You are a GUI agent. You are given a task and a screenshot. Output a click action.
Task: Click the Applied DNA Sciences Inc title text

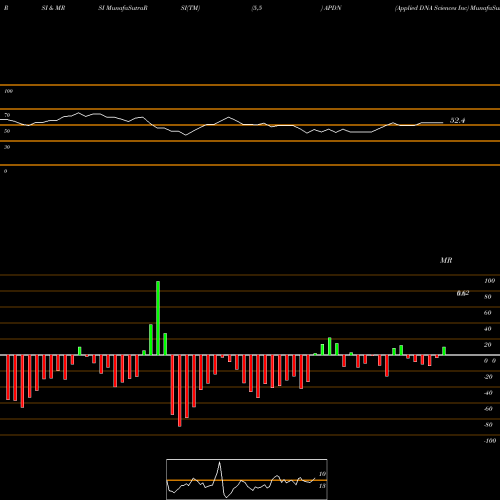click(432, 8)
